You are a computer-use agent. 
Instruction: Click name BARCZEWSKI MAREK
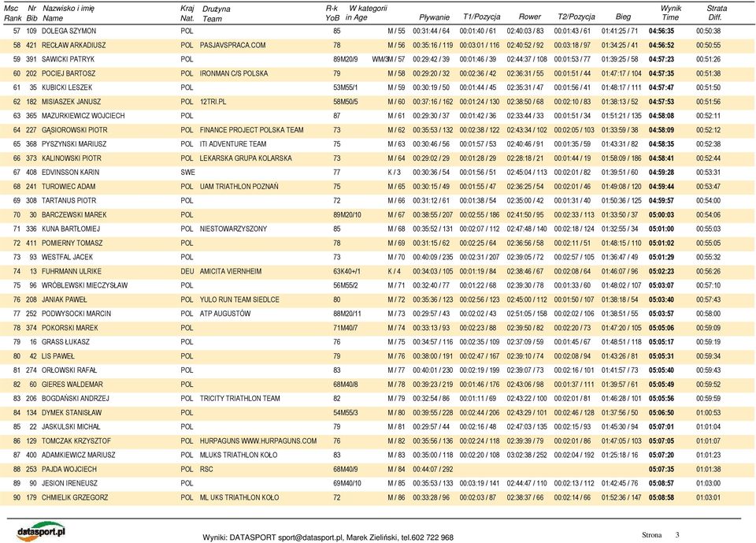pos(74,214)
